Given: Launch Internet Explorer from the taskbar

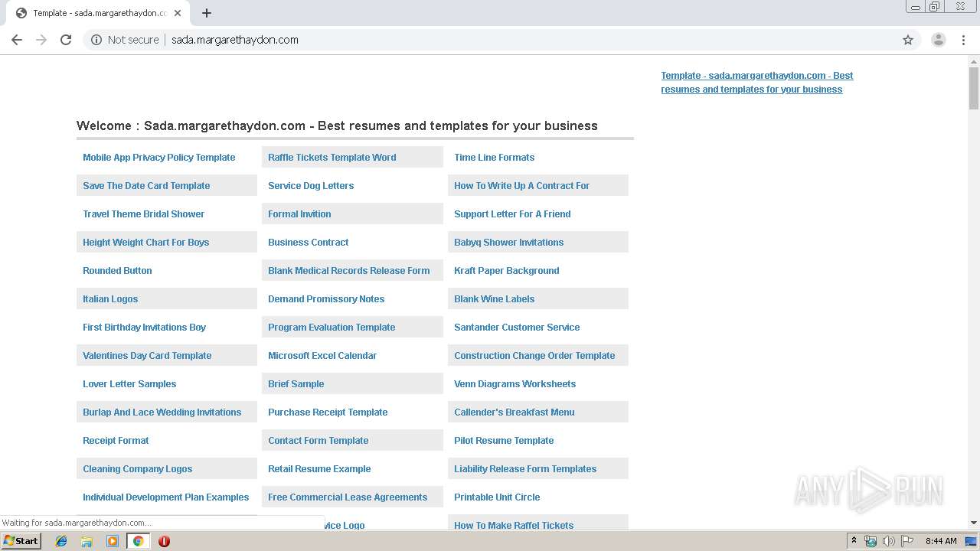Looking at the screenshot, I should coord(61,541).
